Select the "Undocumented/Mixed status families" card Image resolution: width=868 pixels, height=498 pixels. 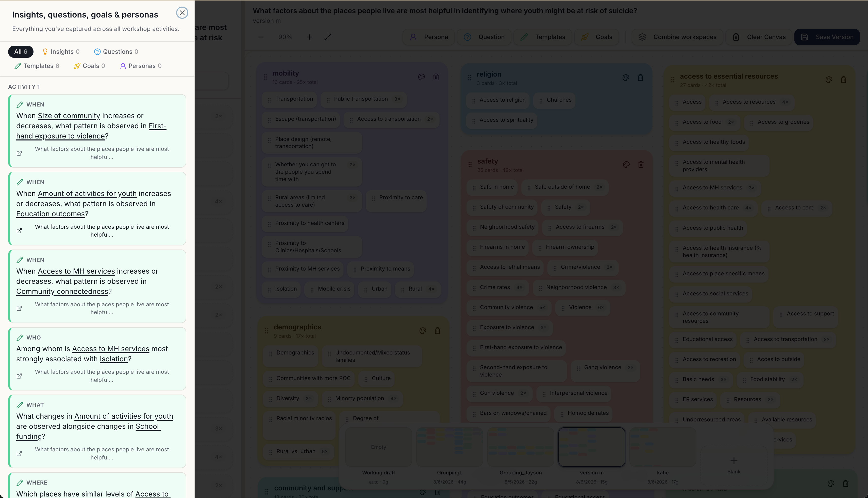[372, 357]
